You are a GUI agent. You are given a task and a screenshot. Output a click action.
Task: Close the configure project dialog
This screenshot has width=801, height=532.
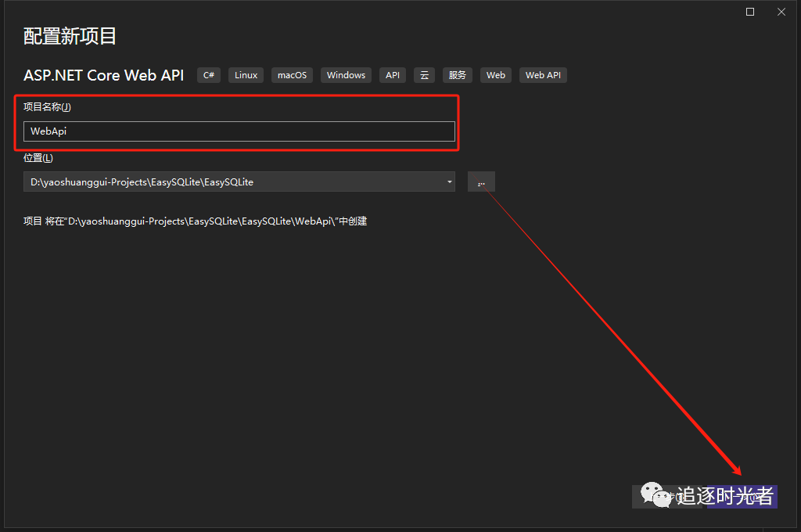781,12
